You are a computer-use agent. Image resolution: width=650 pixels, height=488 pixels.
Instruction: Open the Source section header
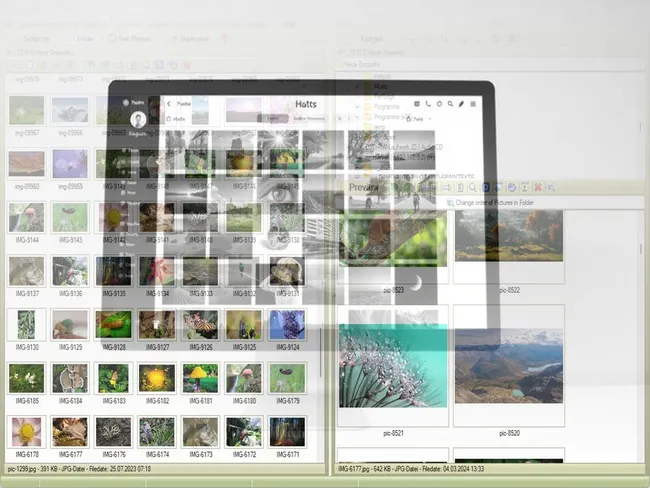click(x=36, y=39)
